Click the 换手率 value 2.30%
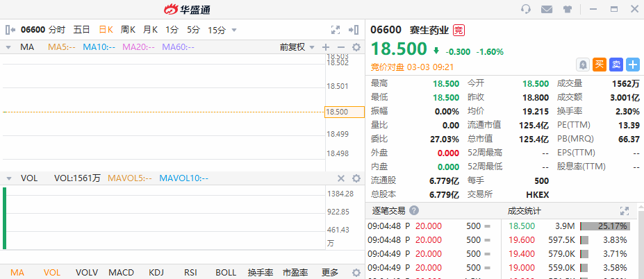 coord(629,111)
